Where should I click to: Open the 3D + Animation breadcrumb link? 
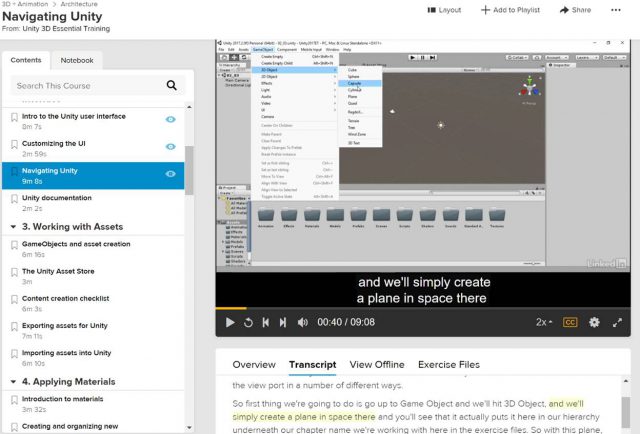click(25, 4)
